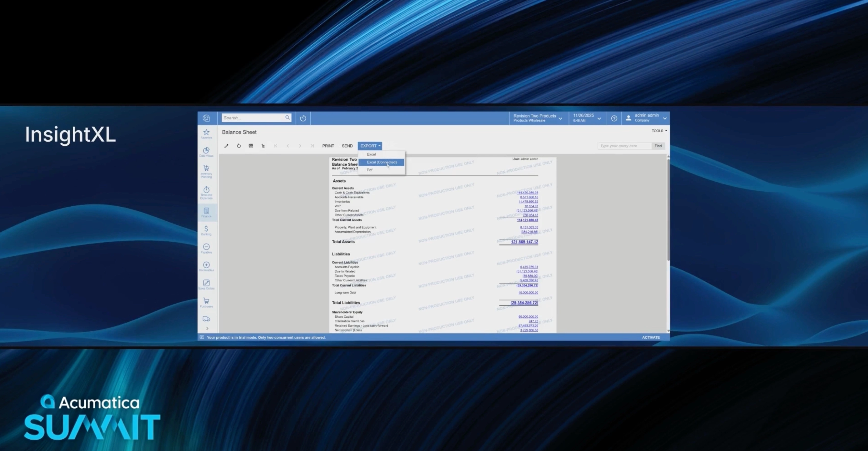This screenshot has width=868, height=451.
Task: Select Banking from the sidebar
Action: 206,230
